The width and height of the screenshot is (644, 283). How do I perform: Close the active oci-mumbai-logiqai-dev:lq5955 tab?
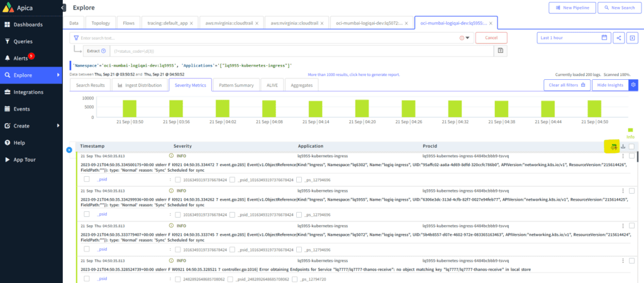(x=491, y=23)
